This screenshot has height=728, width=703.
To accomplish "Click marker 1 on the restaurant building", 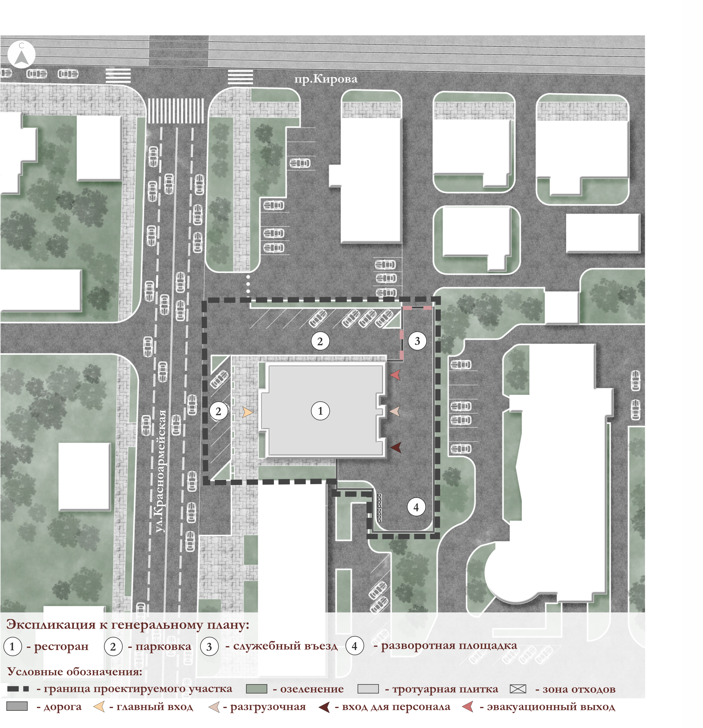I will pyautogui.click(x=320, y=411).
